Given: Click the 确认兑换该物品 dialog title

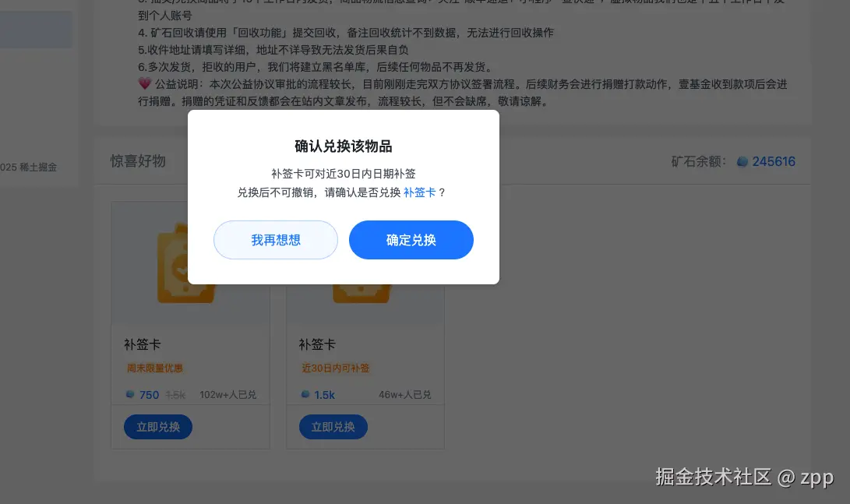Looking at the screenshot, I should [x=343, y=146].
